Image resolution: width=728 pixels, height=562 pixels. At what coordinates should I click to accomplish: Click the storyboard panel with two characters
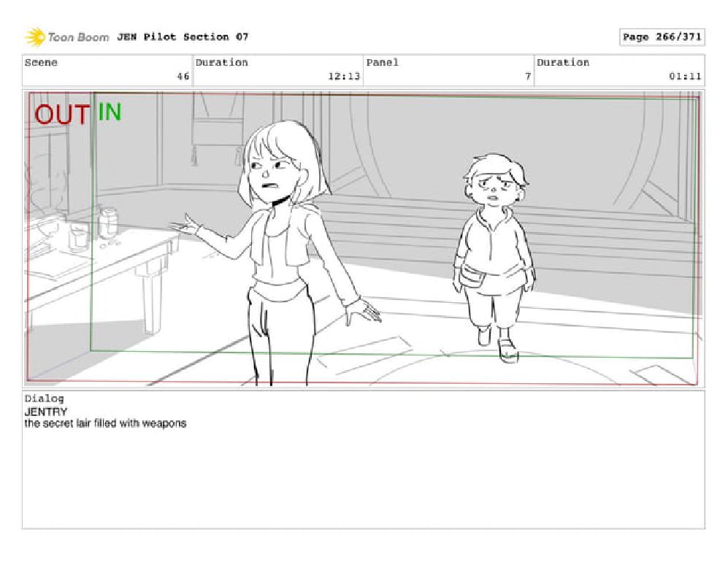pos(364,239)
